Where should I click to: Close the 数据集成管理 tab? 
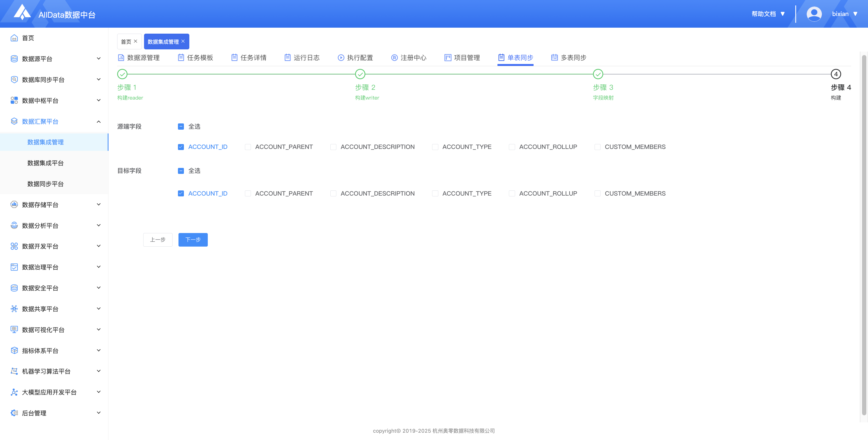pos(183,41)
